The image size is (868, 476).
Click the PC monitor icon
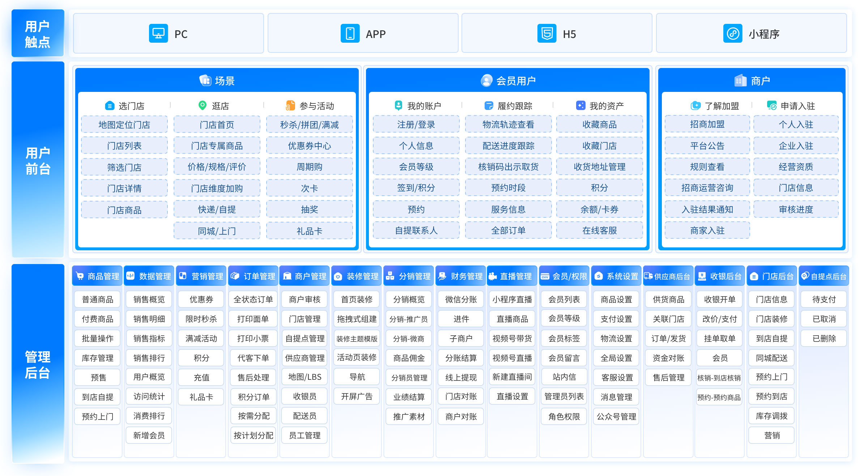tap(158, 34)
